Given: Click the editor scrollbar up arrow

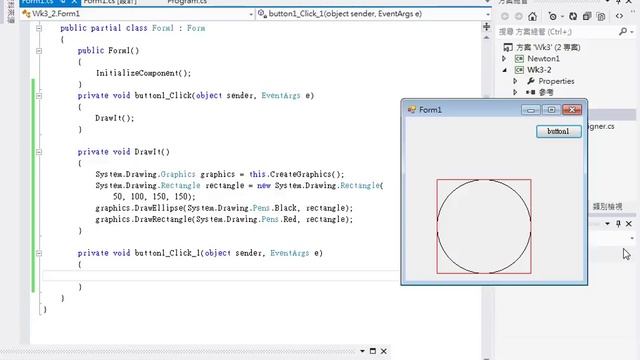Looking at the screenshot, I should tap(487, 37).
